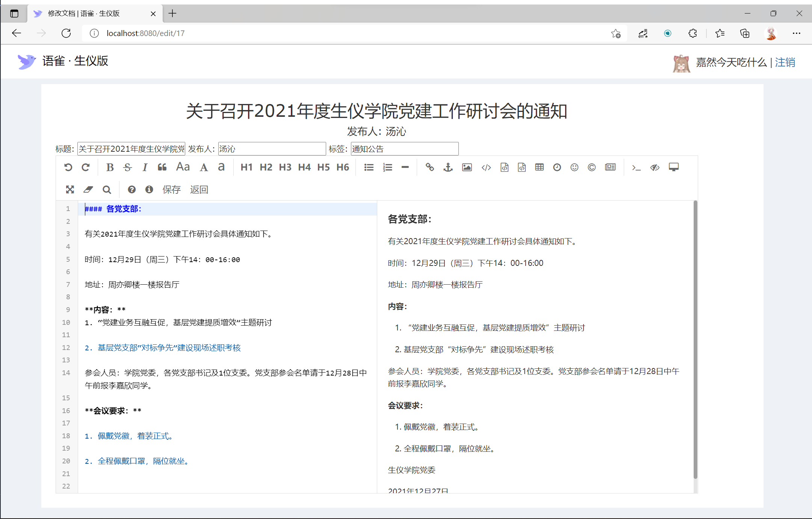Insert an H2 heading
Image resolution: width=812 pixels, height=519 pixels.
pos(266,167)
